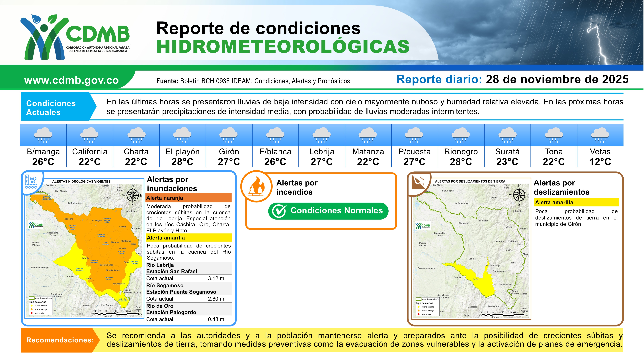Click the CDMB logo in header
644x362 pixels.
click(x=75, y=37)
